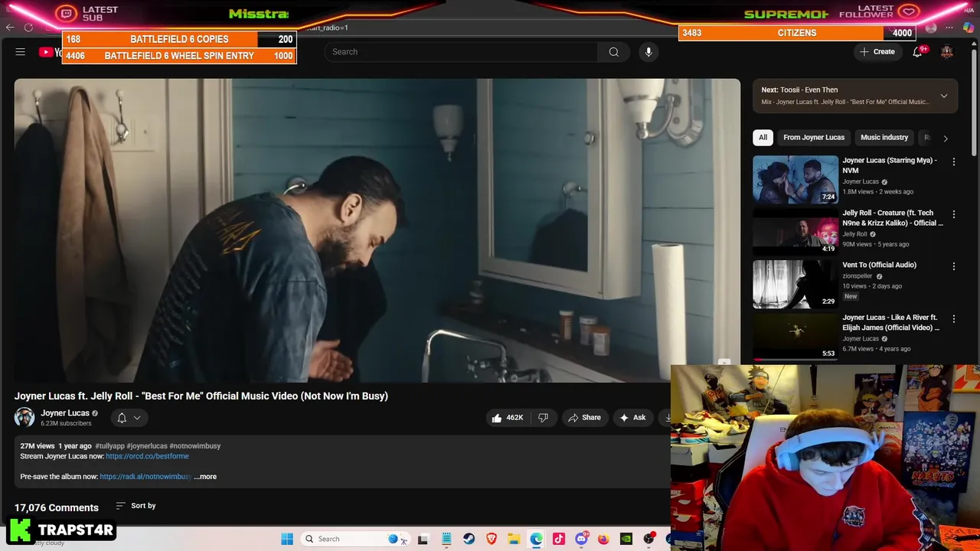Click the main video player
This screenshot has height=551, width=980.
[377, 230]
